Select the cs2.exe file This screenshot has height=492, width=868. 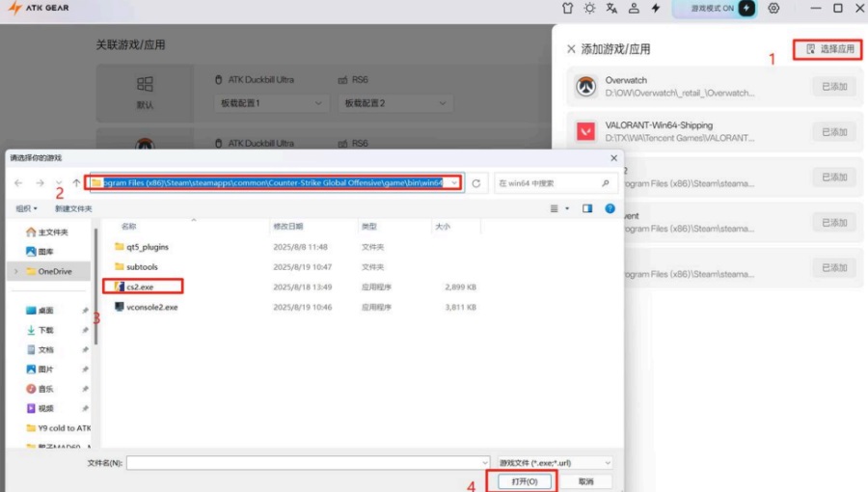click(134, 287)
